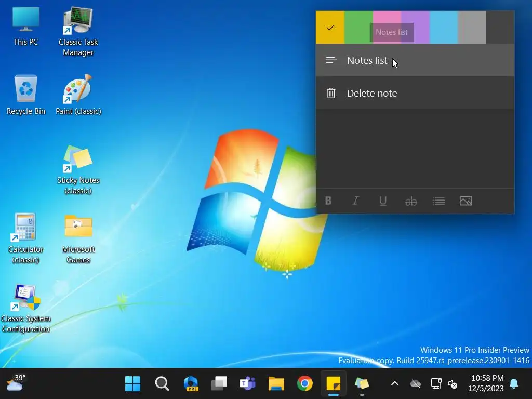The image size is (532, 399).
Task: Click the add image icon
Action: coord(466,201)
